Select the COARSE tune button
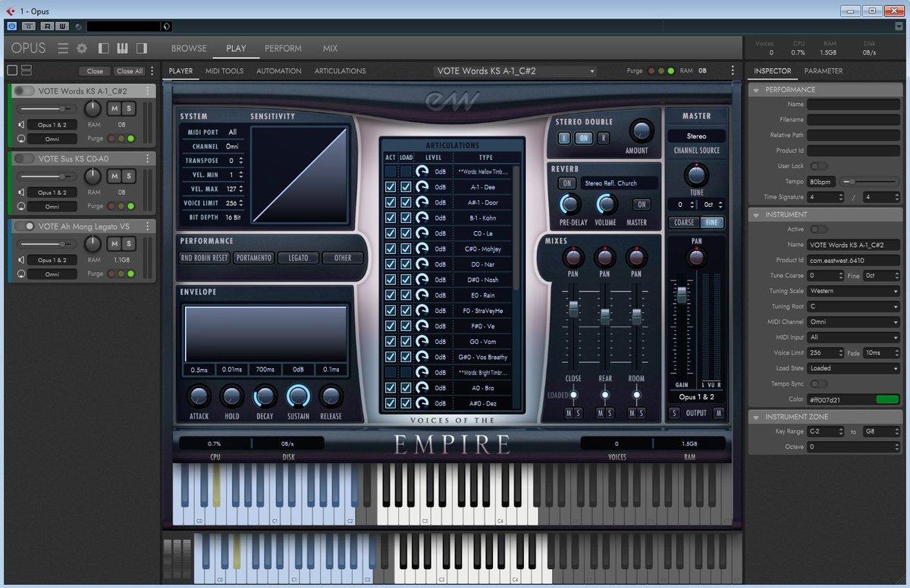The width and height of the screenshot is (910, 588). [x=684, y=223]
